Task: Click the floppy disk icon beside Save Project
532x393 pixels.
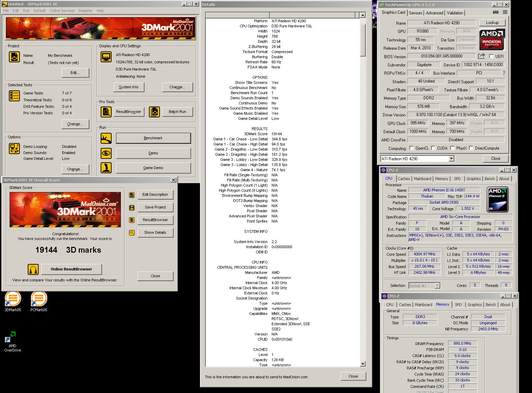Action: (x=131, y=208)
